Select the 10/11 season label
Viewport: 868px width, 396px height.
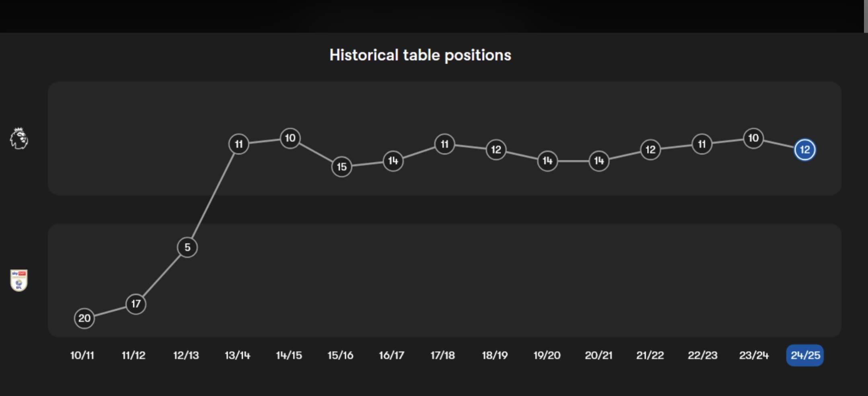coord(82,355)
